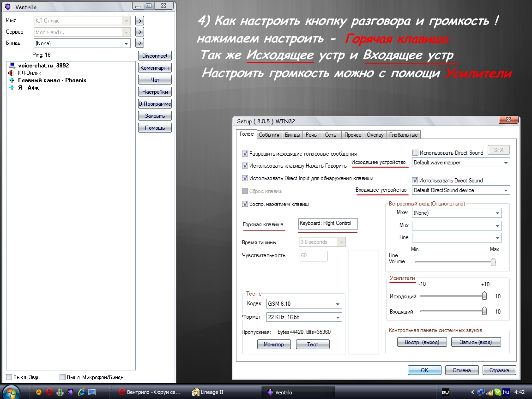Click the blue Ru keyboard layout tray icon

(x=506, y=392)
